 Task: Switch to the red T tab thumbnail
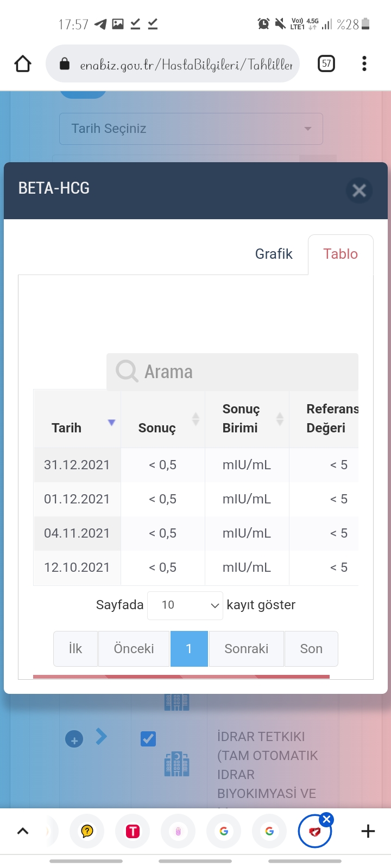coord(133,831)
